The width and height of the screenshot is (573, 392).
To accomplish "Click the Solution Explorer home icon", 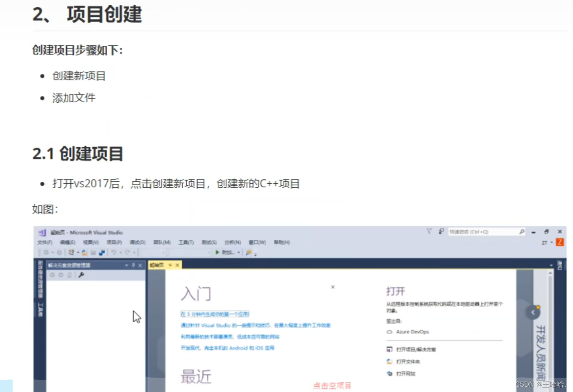I will (x=70, y=275).
